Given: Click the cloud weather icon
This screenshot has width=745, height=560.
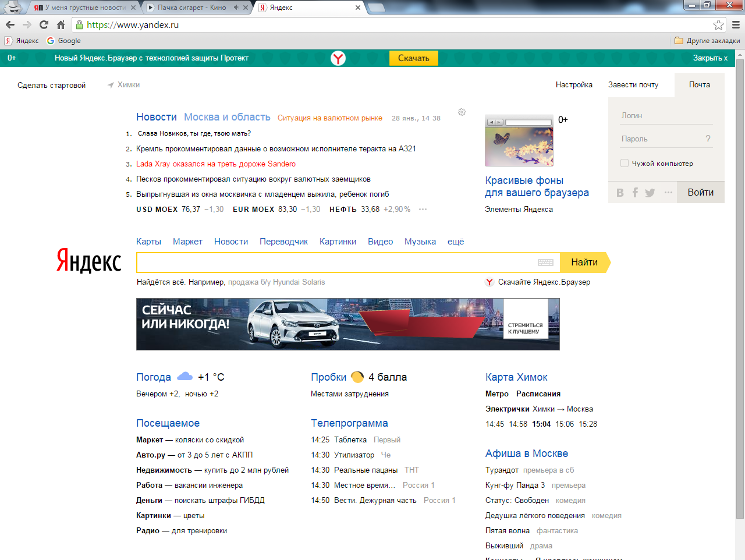Looking at the screenshot, I should click(x=185, y=376).
